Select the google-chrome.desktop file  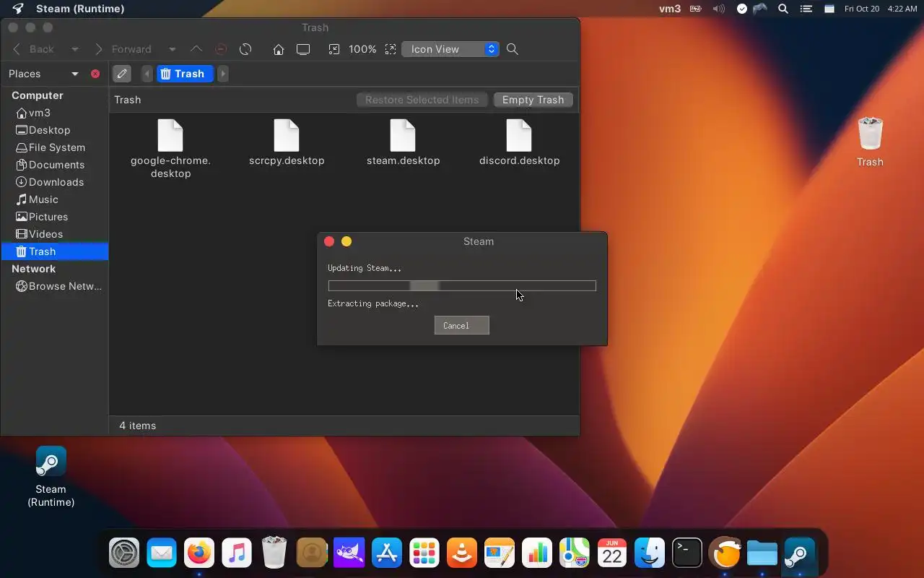[x=170, y=149]
